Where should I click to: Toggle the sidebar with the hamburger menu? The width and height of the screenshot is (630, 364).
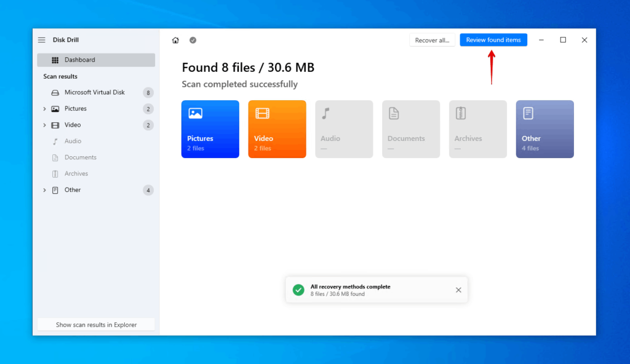tap(41, 39)
